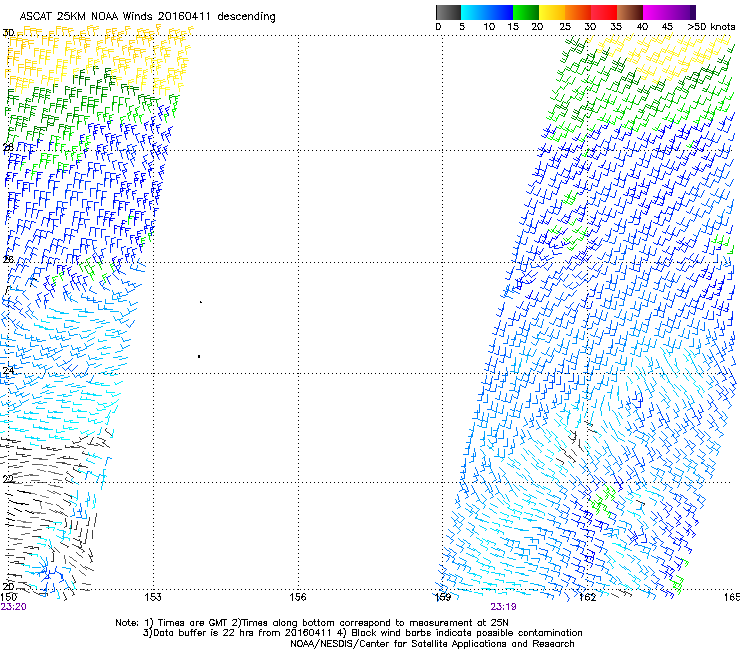
Task: Click the dark blue segment of the wind speed color bar
Action: (x=500, y=12)
